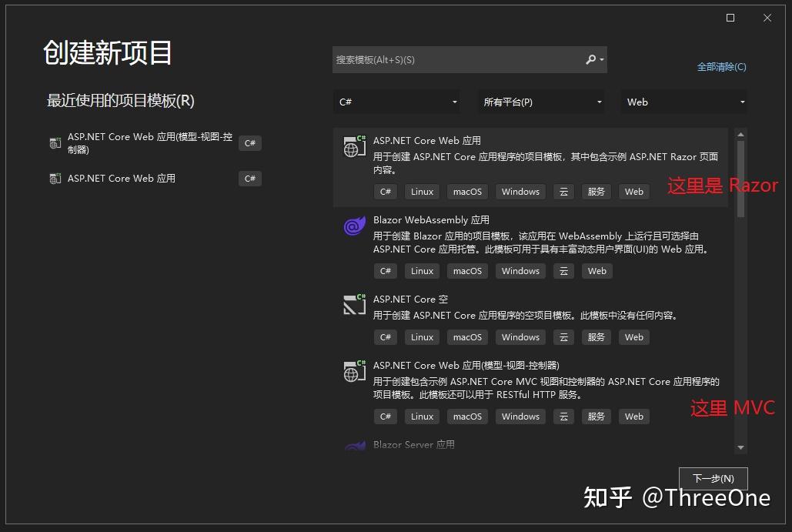Image resolution: width=792 pixels, height=532 pixels.
Task: Click the Linux tag on Blazor WebAssembly template
Action: tap(422, 270)
